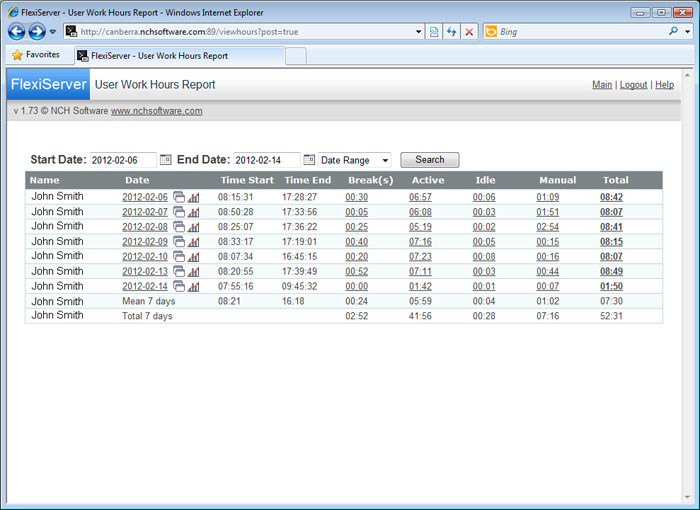Viewport: 700px width, 510px height.
Task: Click the Mean 7 days cell
Action: [x=149, y=301]
